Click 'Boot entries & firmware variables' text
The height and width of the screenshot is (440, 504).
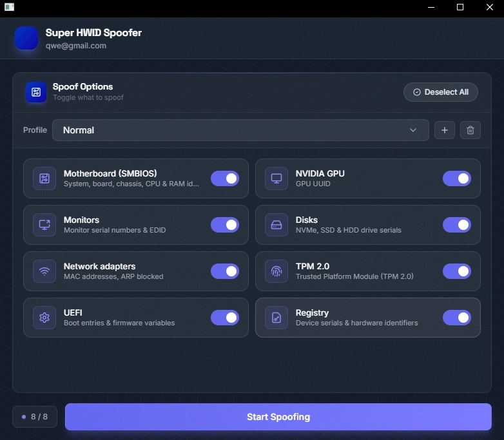click(x=119, y=323)
